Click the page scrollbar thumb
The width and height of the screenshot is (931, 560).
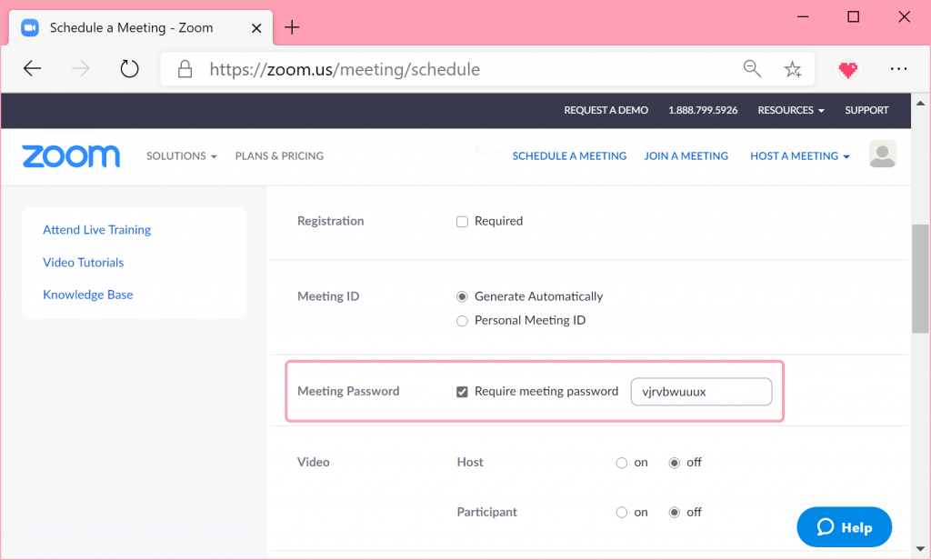tap(920, 279)
